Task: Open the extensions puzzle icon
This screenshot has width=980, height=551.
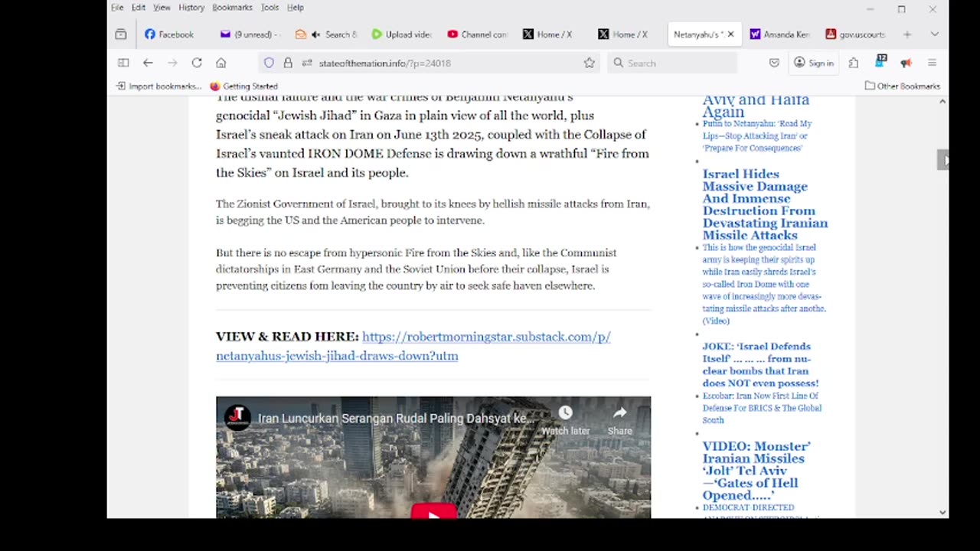Action: [x=854, y=63]
